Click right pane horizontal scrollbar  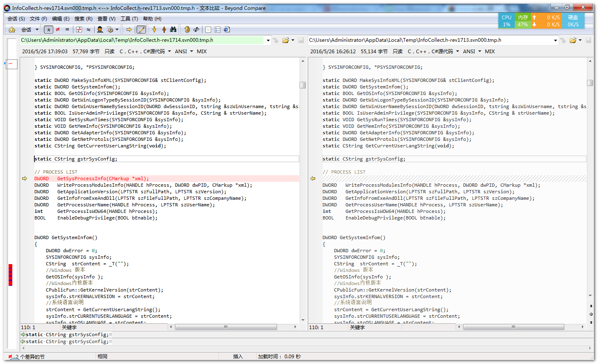coord(513,327)
